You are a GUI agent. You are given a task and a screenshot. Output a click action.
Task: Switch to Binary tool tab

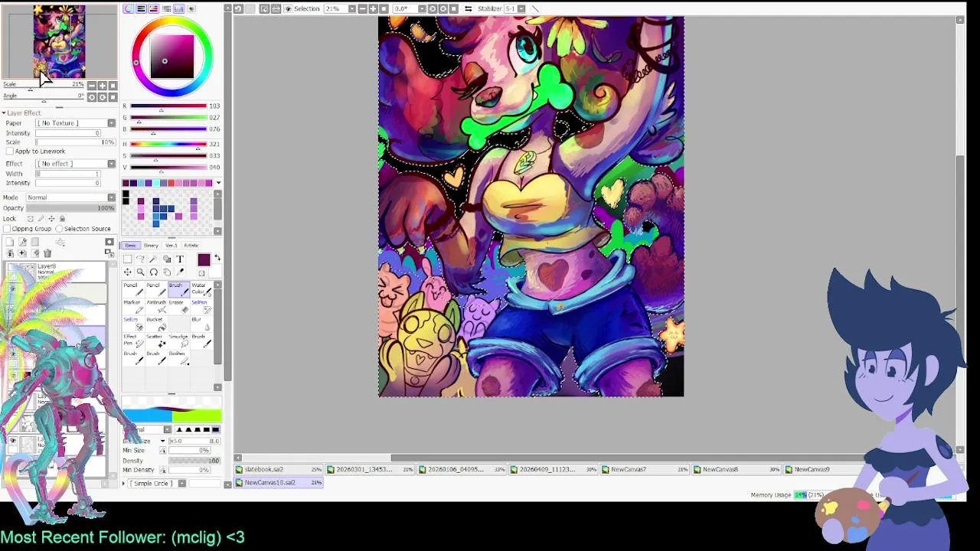coord(151,246)
